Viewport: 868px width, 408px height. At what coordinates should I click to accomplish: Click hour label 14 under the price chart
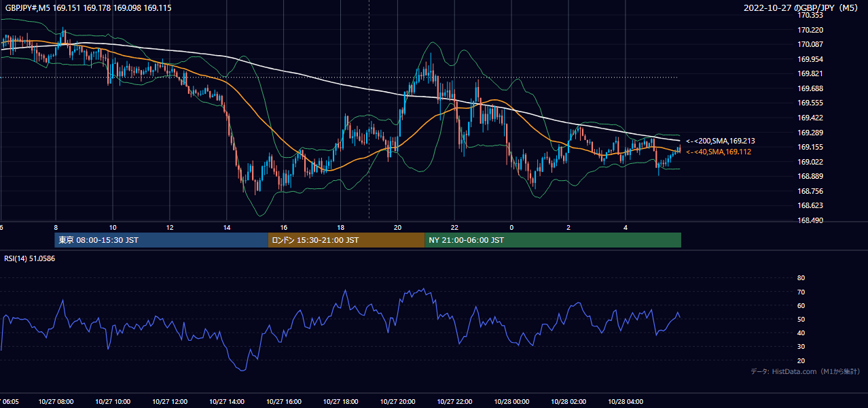(227, 227)
